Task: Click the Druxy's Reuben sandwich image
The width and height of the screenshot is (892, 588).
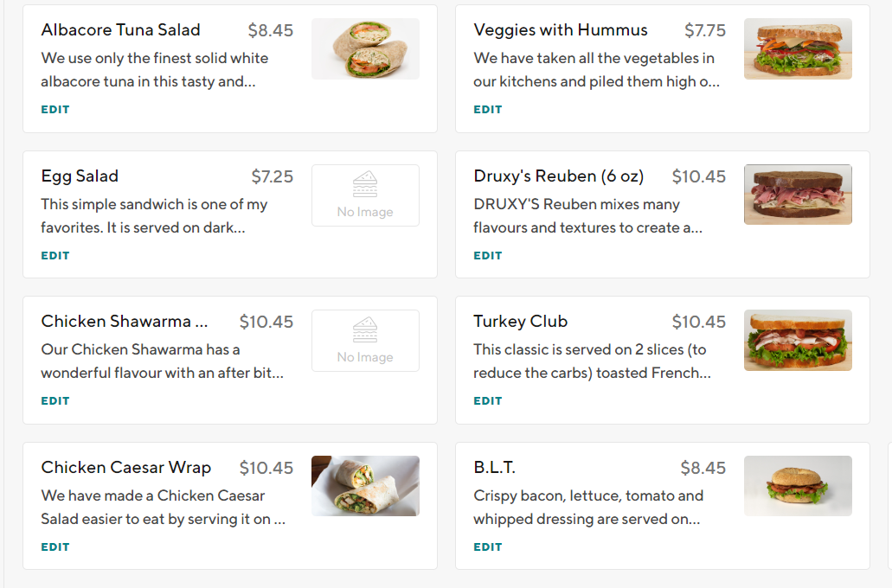Action: [x=798, y=195]
